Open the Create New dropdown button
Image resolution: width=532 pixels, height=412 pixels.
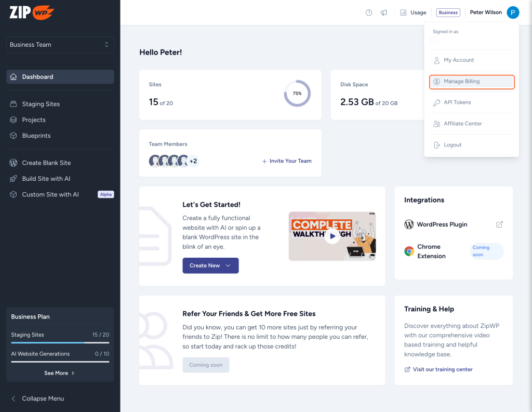210,265
